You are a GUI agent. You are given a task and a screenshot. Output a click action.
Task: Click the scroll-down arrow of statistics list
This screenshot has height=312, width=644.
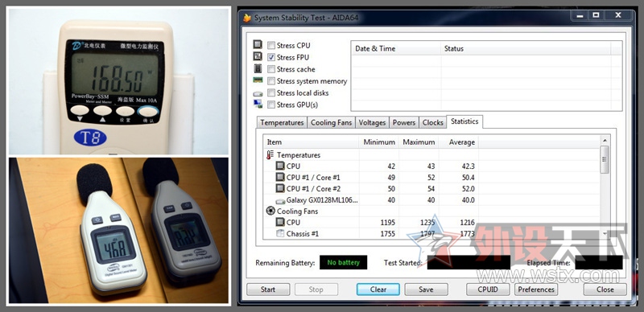coord(605,233)
